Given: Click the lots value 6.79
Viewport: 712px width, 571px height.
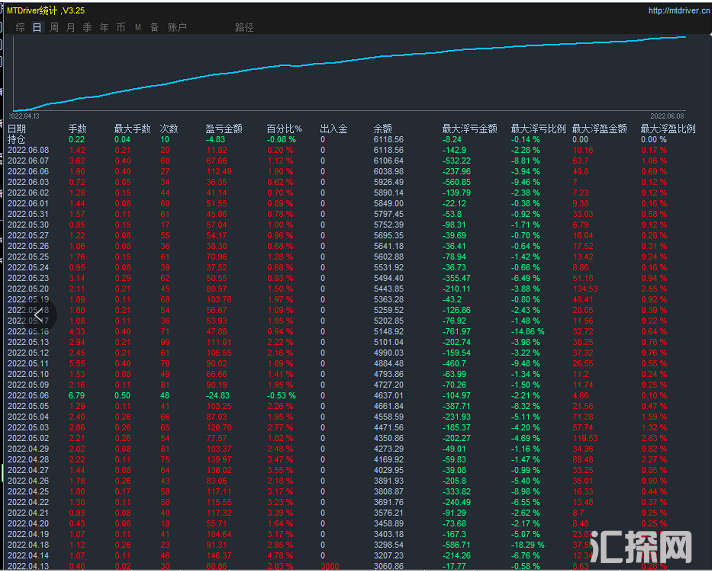Looking at the screenshot, I should coord(76,395).
